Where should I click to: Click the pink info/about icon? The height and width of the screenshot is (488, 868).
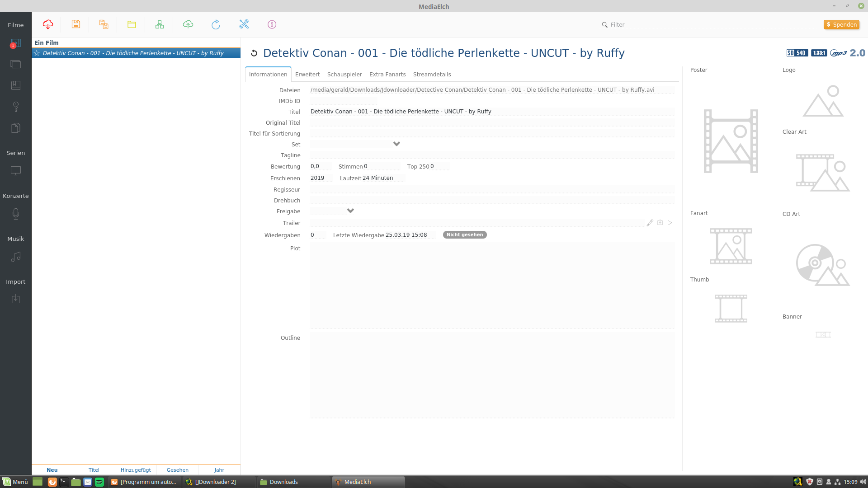tap(272, 24)
